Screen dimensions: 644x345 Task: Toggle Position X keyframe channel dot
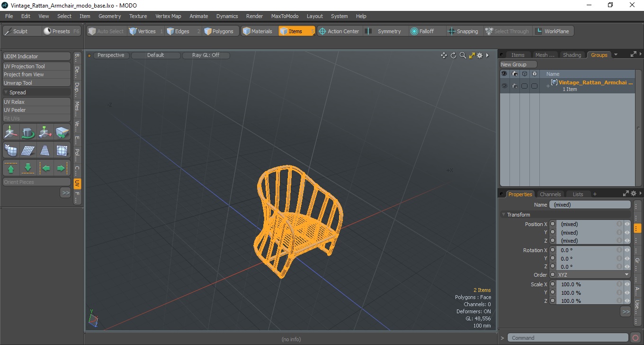[552, 224]
